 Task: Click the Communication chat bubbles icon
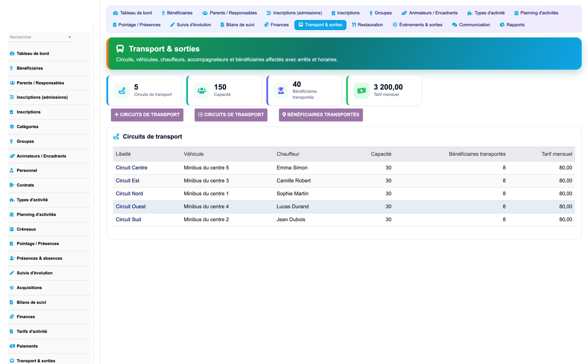tap(455, 25)
